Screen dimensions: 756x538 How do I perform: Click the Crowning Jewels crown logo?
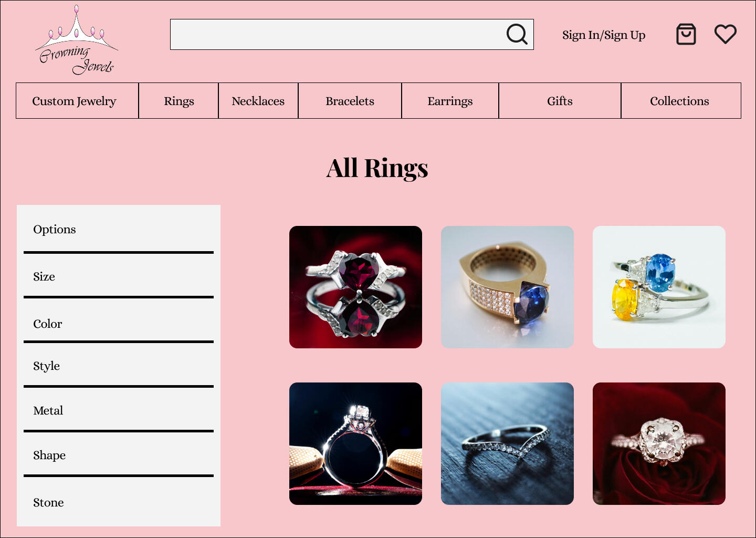click(77, 40)
